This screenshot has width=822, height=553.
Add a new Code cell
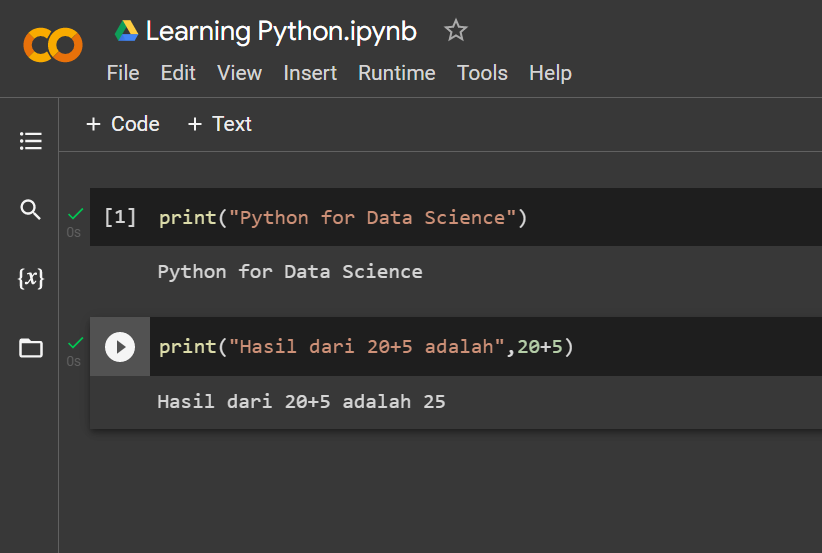[123, 124]
